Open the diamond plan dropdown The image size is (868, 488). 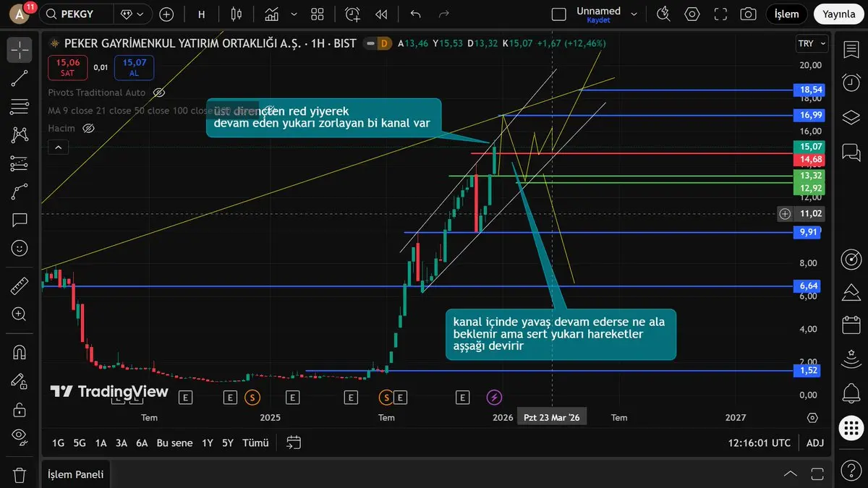click(134, 14)
